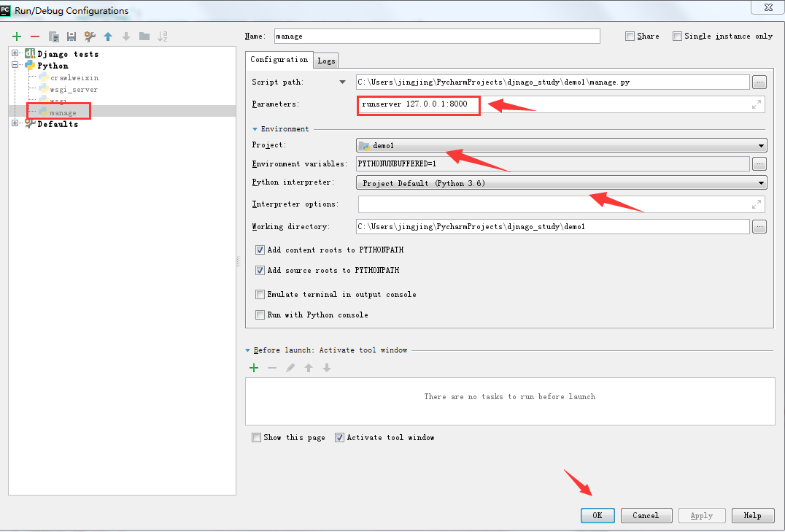Open the Python interpreter dropdown
Image resolution: width=785 pixels, height=532 pixels.
point(561,183)
